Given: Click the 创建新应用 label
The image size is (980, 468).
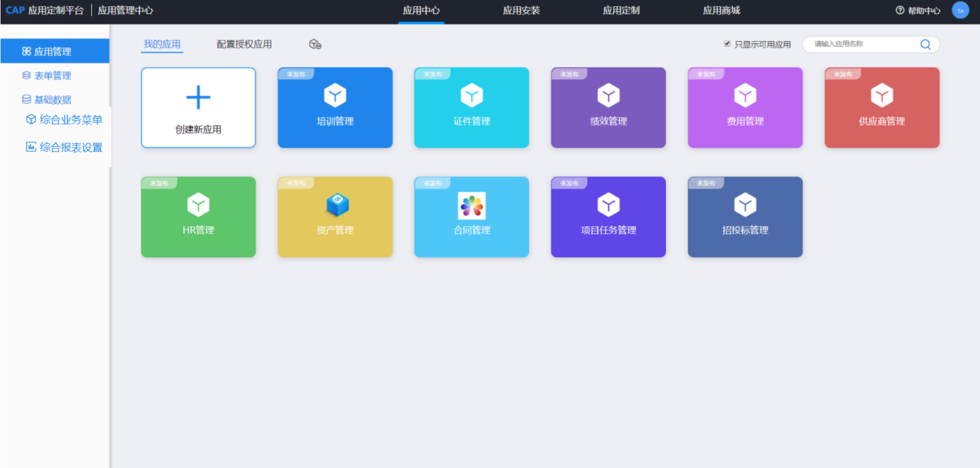Looking at the screenshot, I should [198, 129].
